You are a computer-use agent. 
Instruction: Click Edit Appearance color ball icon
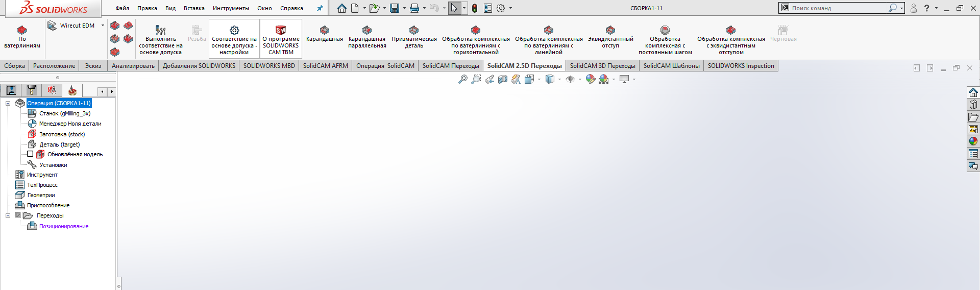pos(591,79)
